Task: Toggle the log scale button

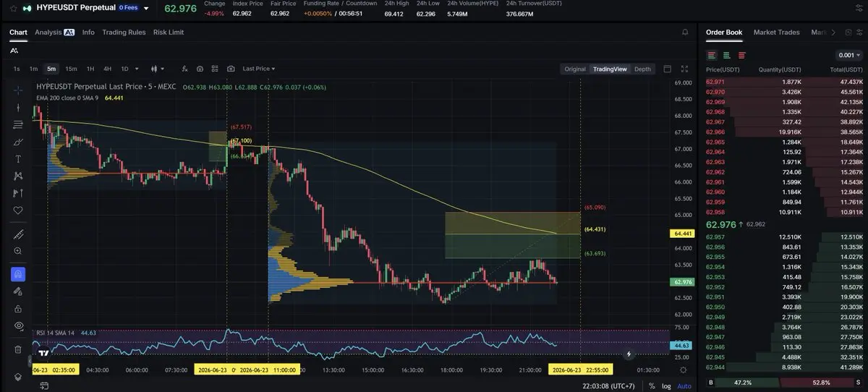Action: [665, 385]
